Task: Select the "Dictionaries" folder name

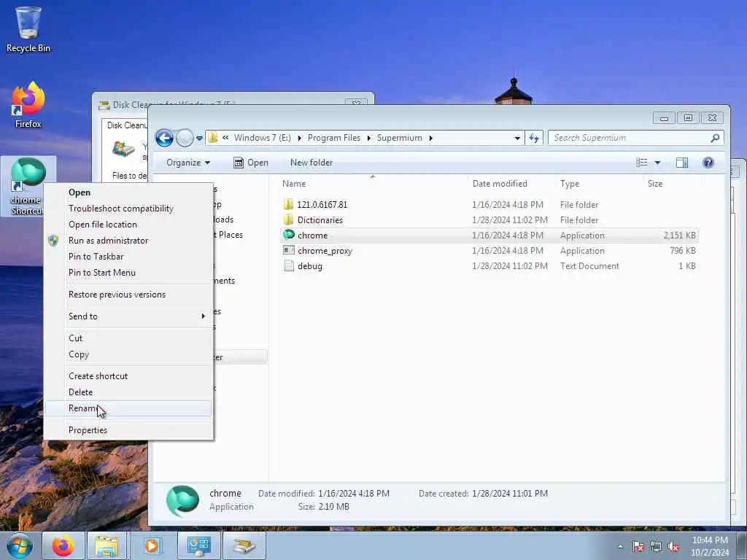Action: pyautogui.click(x=320, y=220)
